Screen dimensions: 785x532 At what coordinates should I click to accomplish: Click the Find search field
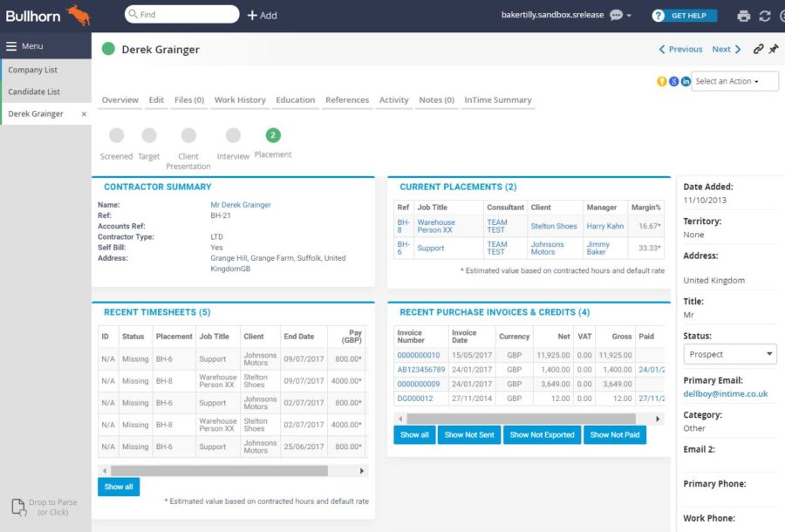[x=183, y=15]
